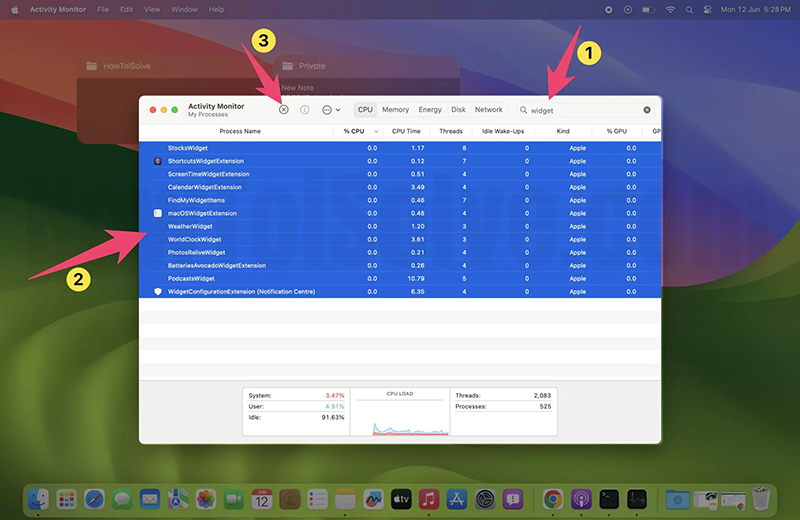800x520 pixels.
Task: Select the StocksWidget process row
Action: pos(400,148)
